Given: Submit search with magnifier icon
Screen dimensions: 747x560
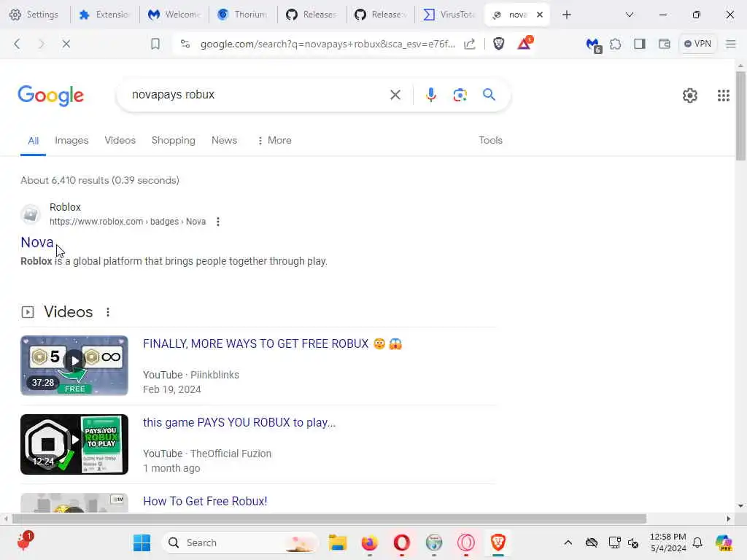Looking at the screenshot, I should [489, 94].
